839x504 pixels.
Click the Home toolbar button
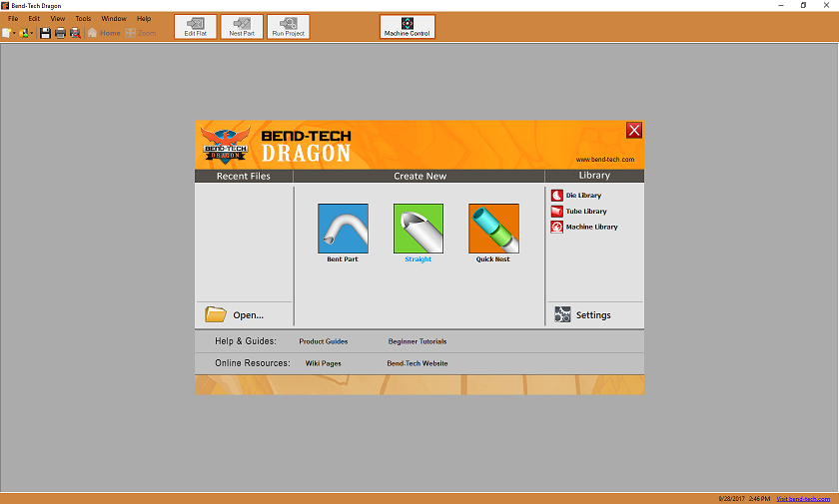coord(104,33)
